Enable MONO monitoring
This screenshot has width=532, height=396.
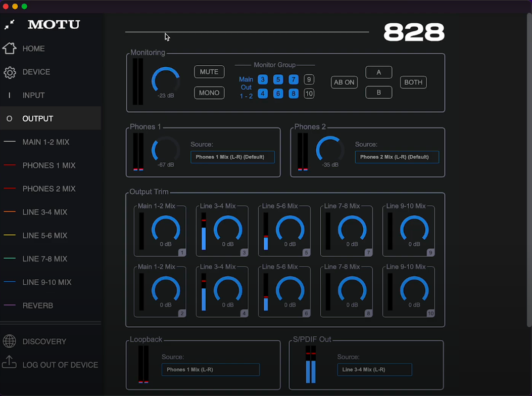click(x=209, y=93)
